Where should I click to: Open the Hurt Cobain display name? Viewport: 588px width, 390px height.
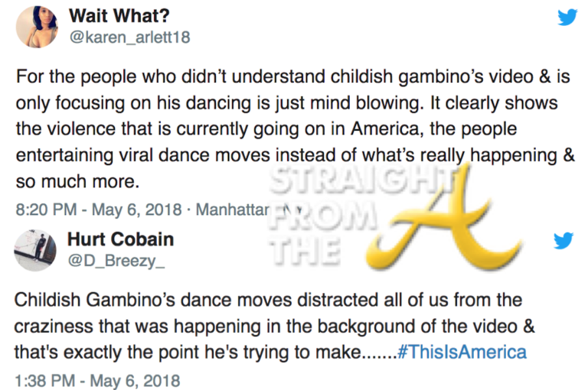click(121, 239)
